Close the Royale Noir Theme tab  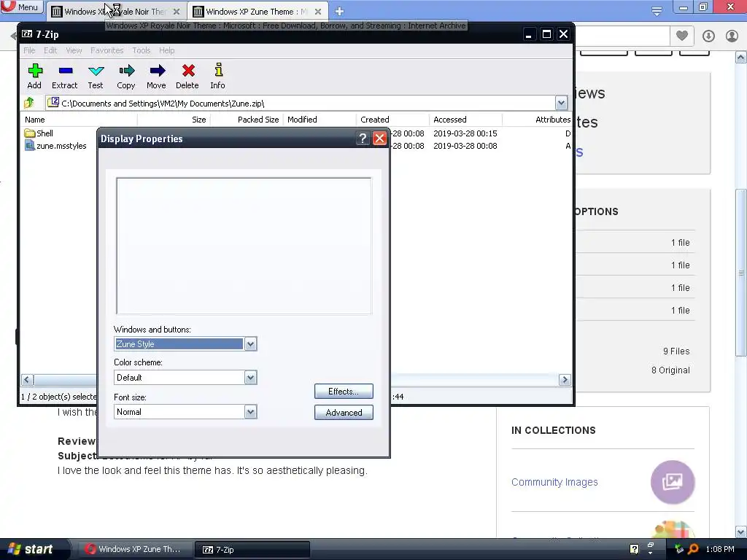(177, 12)
